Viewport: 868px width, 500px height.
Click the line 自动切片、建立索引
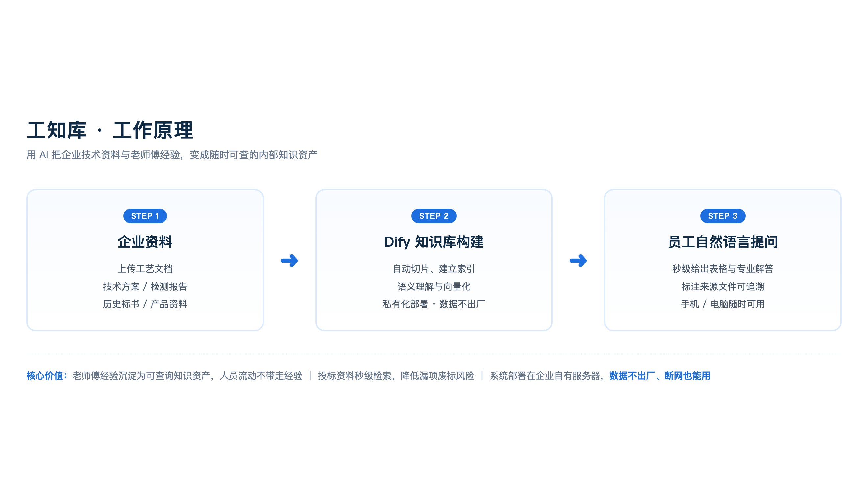point(433,268)
